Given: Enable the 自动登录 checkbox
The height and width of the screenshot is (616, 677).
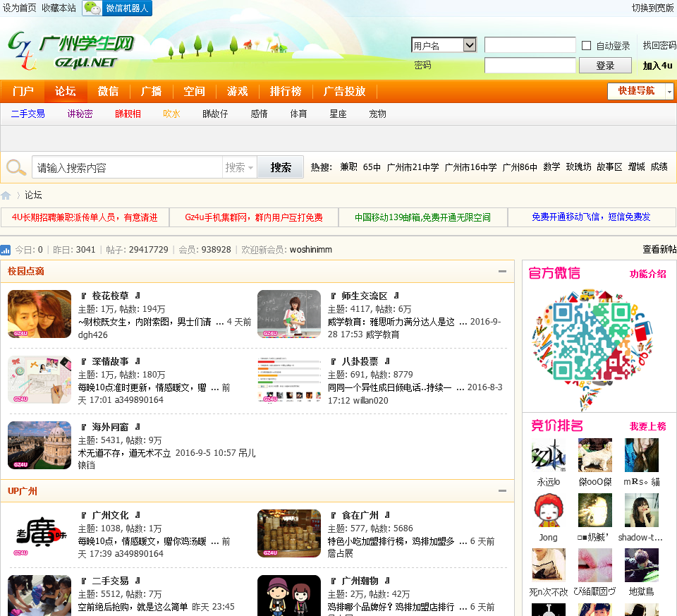Looking at the screenshot, I should coord(586,45).
